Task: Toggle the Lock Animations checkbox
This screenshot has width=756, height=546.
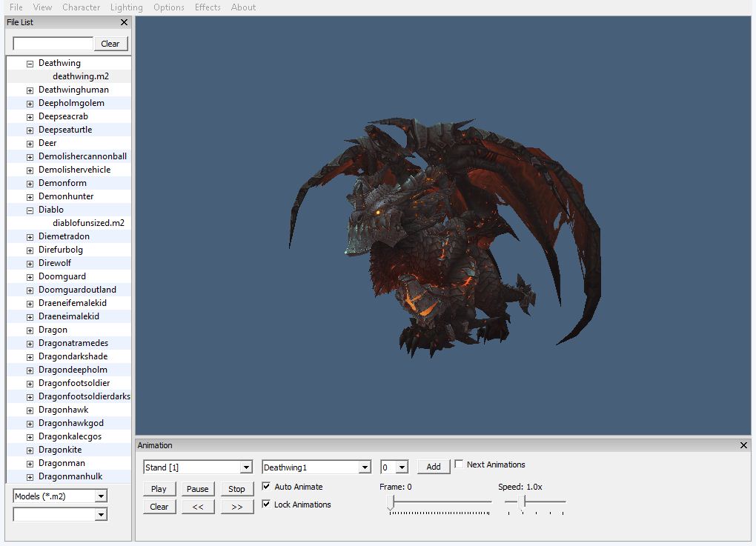Action: click(267, 505)
